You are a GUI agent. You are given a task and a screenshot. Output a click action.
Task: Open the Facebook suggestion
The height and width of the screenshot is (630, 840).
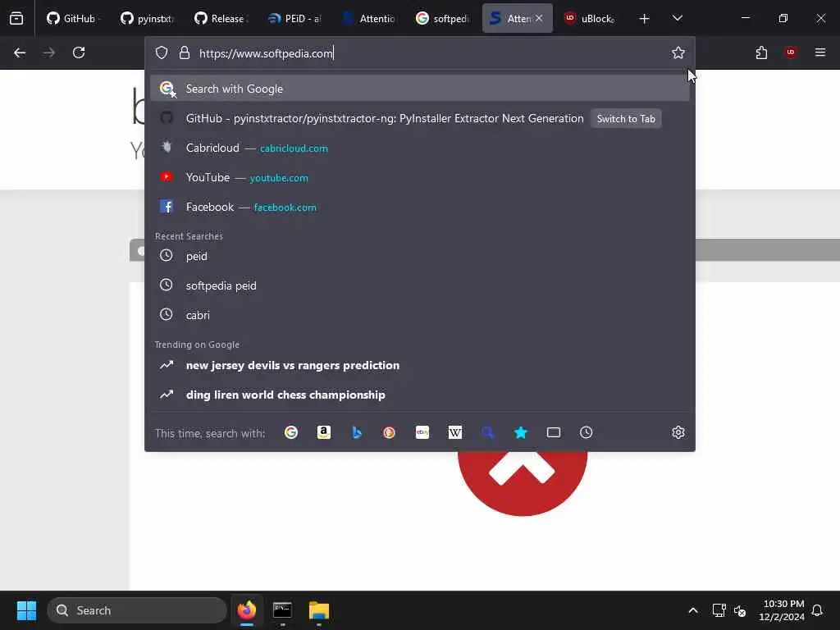point(419,207)
